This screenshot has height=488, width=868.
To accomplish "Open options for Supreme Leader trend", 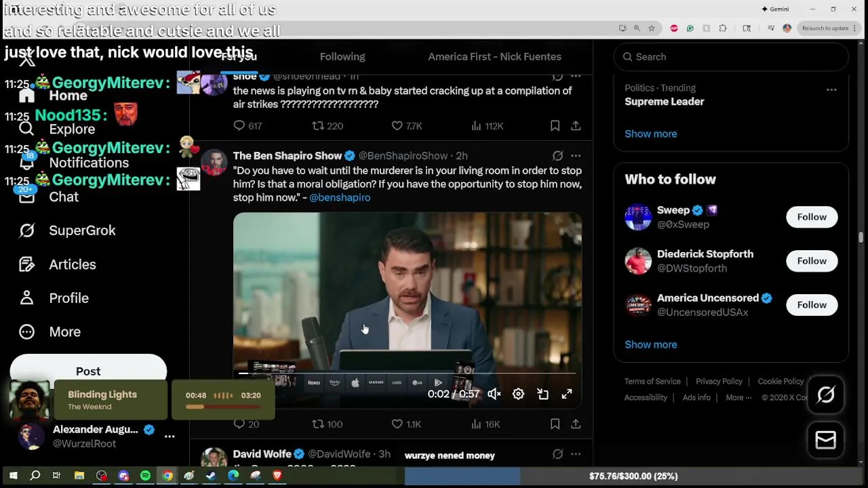I will [x=831, y=89].
